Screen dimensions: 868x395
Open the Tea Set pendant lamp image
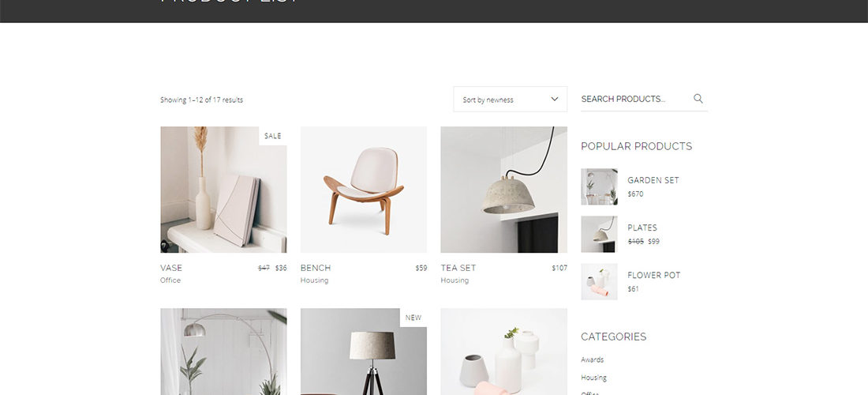503,190
